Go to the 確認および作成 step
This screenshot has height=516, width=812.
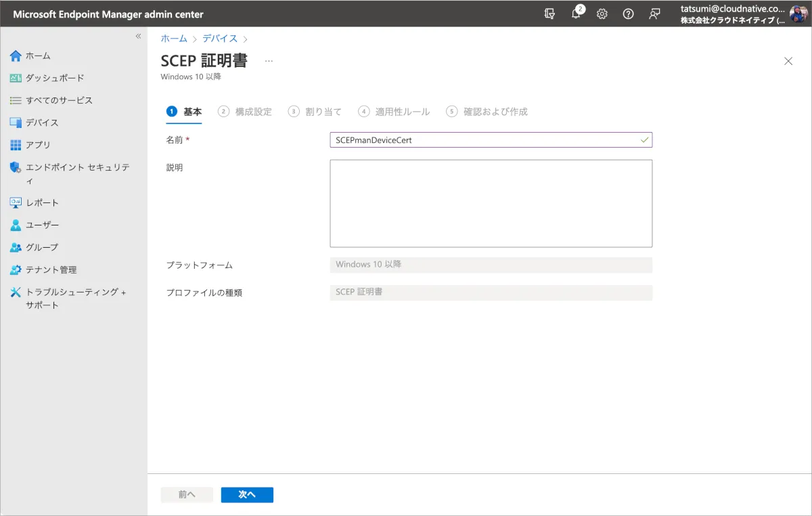(x=487, y=112)
